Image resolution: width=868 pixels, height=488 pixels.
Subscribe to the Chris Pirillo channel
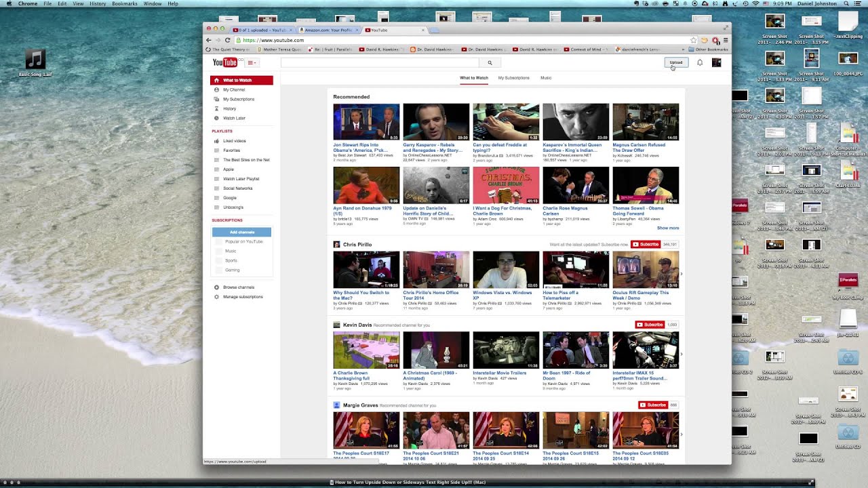click(x=645, y=244)
